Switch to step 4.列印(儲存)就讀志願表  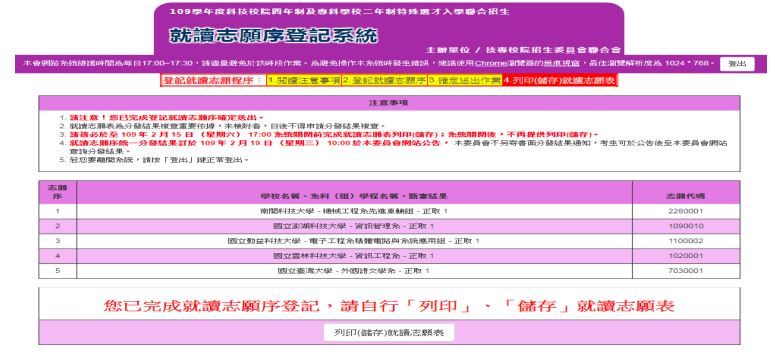(560, 80)
